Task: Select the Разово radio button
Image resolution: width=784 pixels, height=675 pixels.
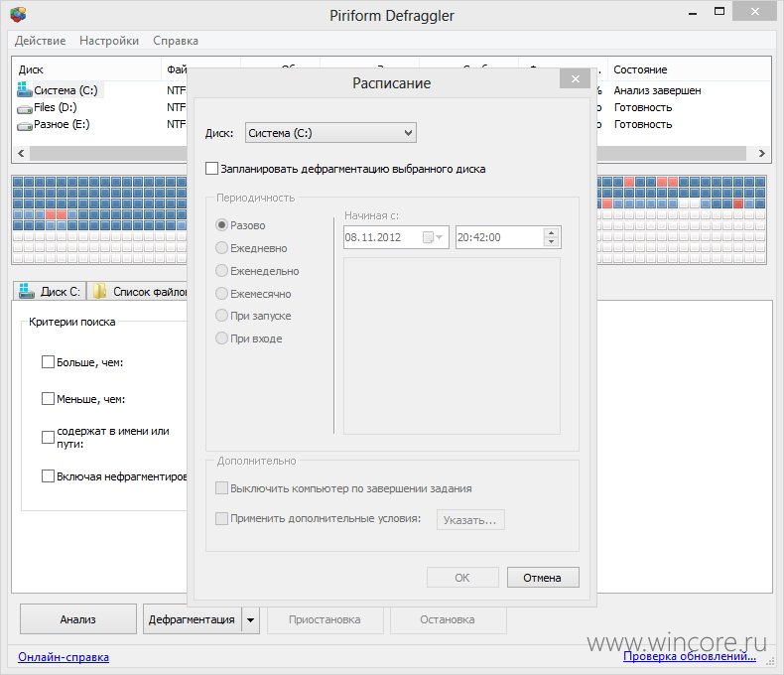Action: coord(221,225)
